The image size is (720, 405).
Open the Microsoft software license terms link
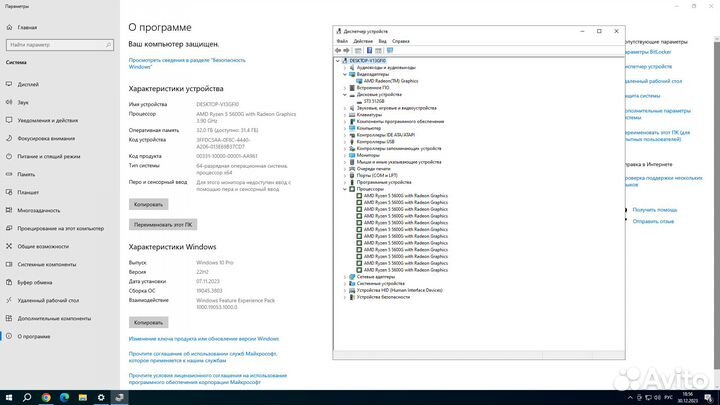tap(208, 379)
